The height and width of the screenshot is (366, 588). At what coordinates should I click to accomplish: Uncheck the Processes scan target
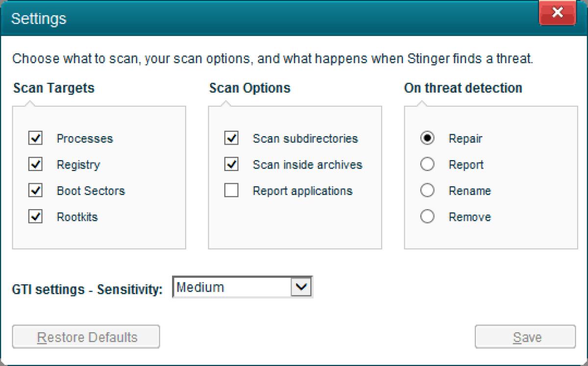(x=34, y=139)
